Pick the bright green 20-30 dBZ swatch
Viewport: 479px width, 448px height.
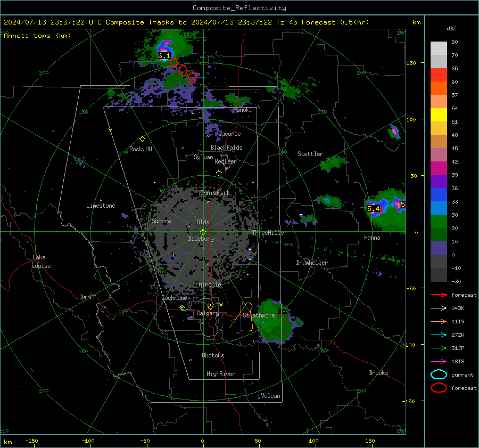pos(439,222)
